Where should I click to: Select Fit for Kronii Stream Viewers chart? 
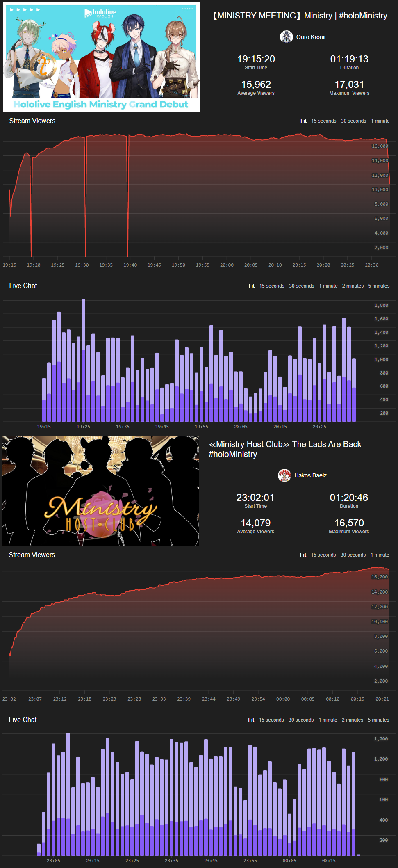point(303,121)
